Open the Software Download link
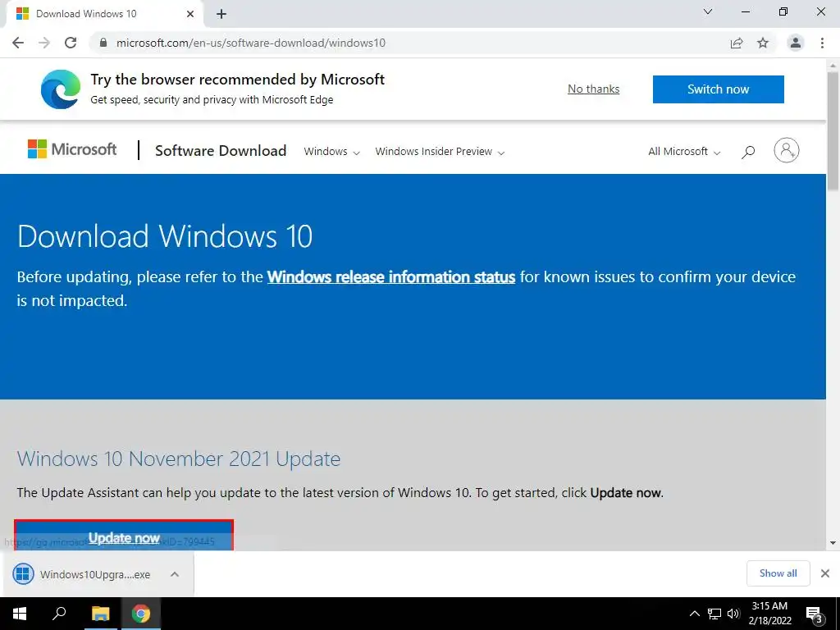Viewport: 840px width, 630px height. [x=221, y=151]
